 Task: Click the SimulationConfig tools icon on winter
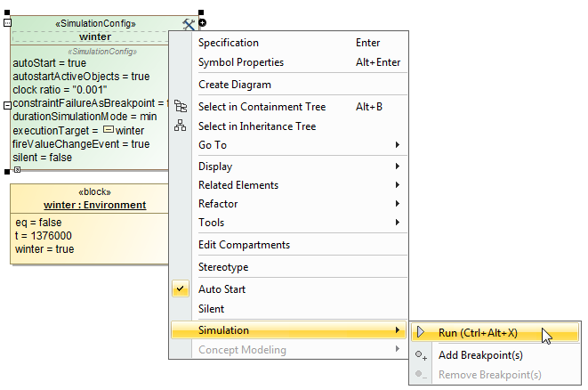[188, 25]
